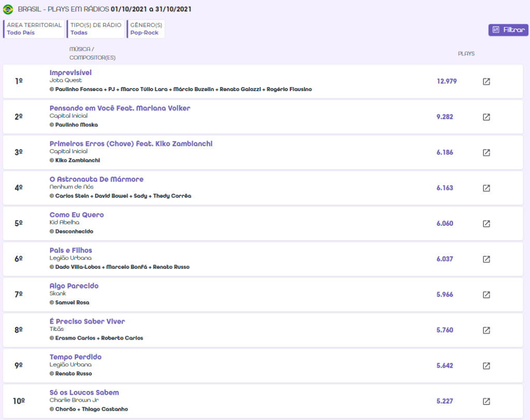Click the Algo Parecido song link
Screen dimensions: 530x420
(x=74, y=286)
